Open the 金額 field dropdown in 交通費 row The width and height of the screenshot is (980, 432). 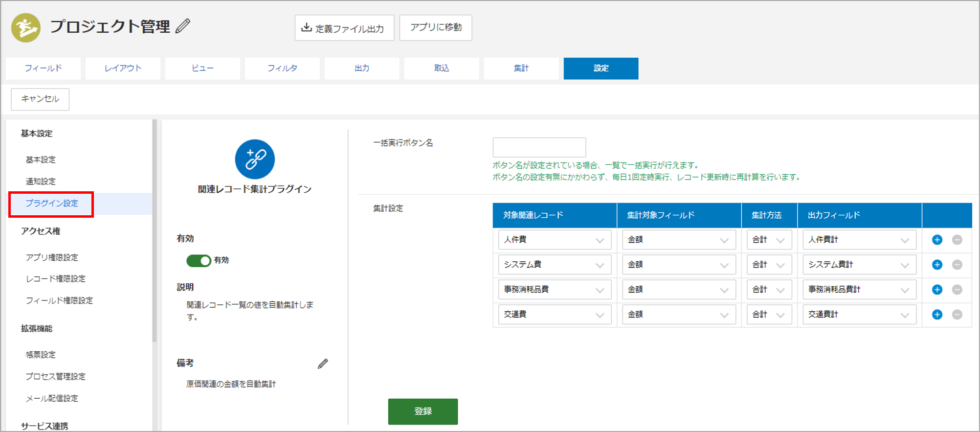(x=679, y=315)
